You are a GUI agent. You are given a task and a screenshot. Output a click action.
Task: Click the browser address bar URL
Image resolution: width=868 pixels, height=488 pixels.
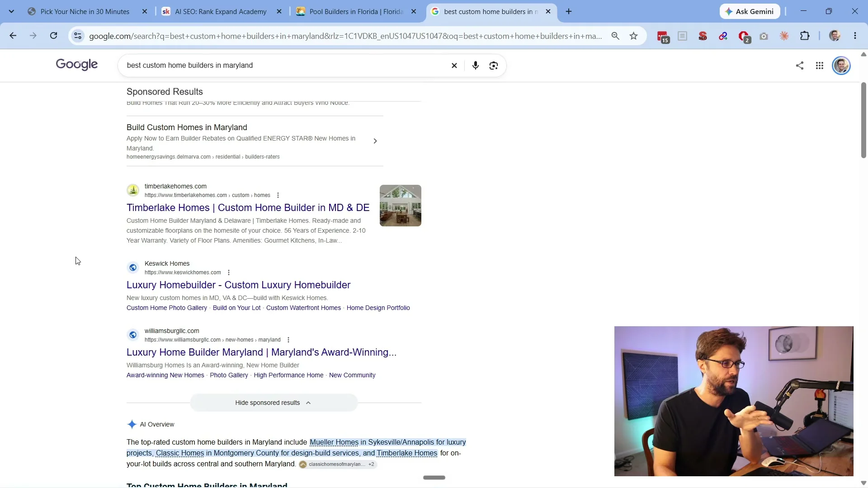345,36
